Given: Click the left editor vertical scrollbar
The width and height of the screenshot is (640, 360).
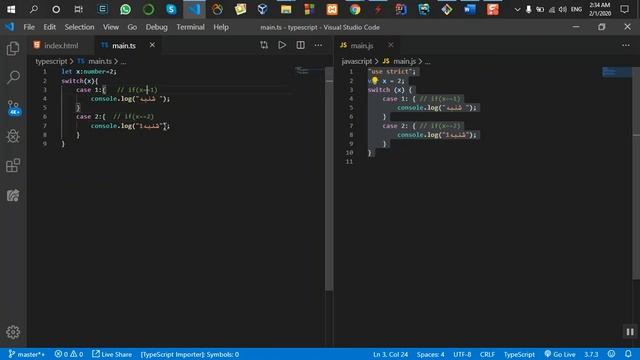Looking at the screenshot, I should point(329,180).
